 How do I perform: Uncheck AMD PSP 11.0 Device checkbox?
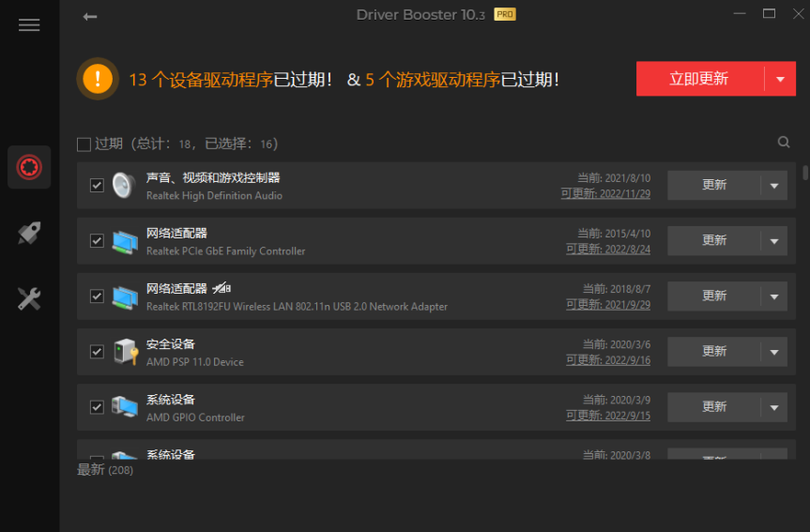click(x=97, y=352)
